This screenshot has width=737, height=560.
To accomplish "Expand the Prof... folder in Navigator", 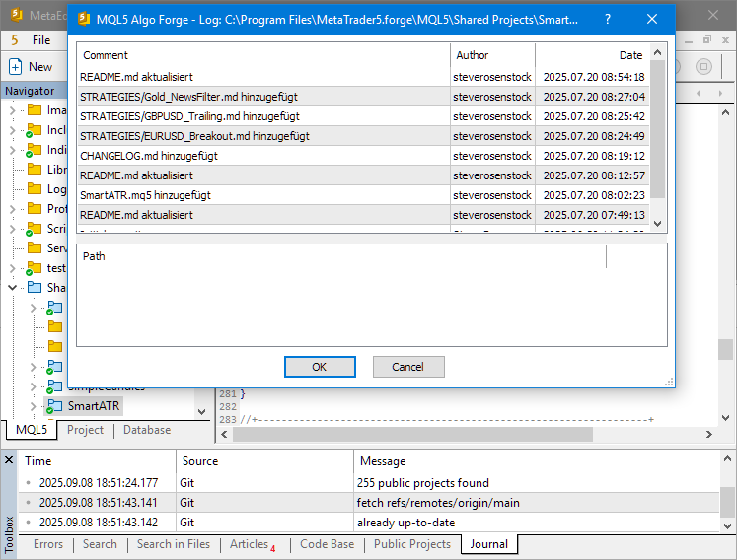I will [12, 209].
